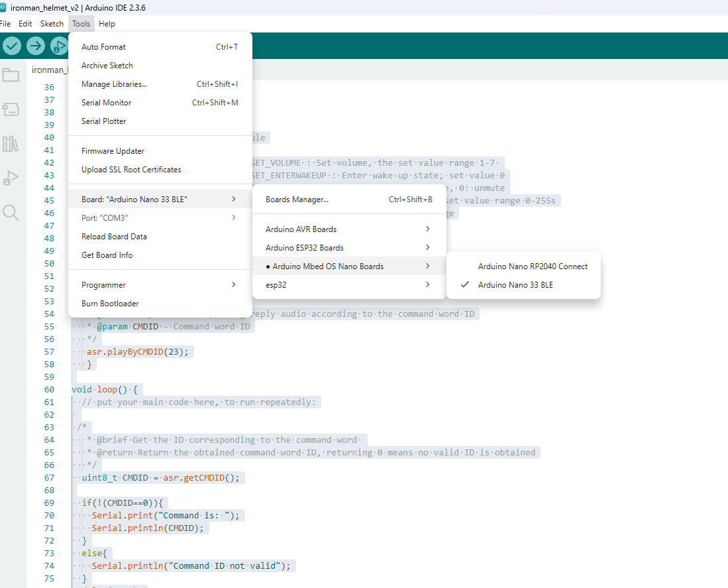Launch Serial Monitor from Tools menu
This screenshot has width=728, height=588.
pyautogui.click(x=160, y=103)
